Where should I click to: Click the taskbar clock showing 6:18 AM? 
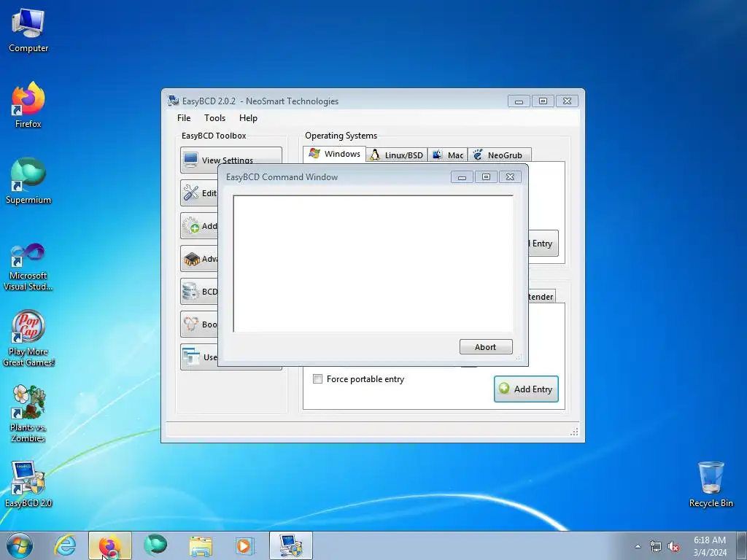tap(710, 545)
